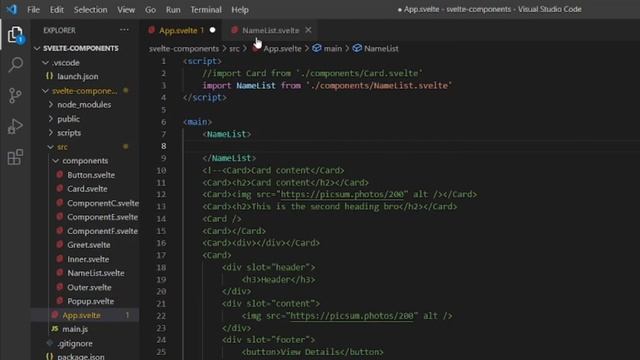Viewport: 640px width, 360px height.
Task: Open Card.svelte in explorer
Action: 87,189
